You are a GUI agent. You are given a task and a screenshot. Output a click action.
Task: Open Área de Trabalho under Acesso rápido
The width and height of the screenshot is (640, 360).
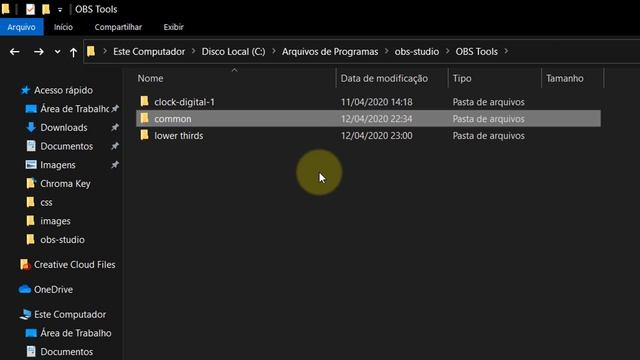click(74, 109)
